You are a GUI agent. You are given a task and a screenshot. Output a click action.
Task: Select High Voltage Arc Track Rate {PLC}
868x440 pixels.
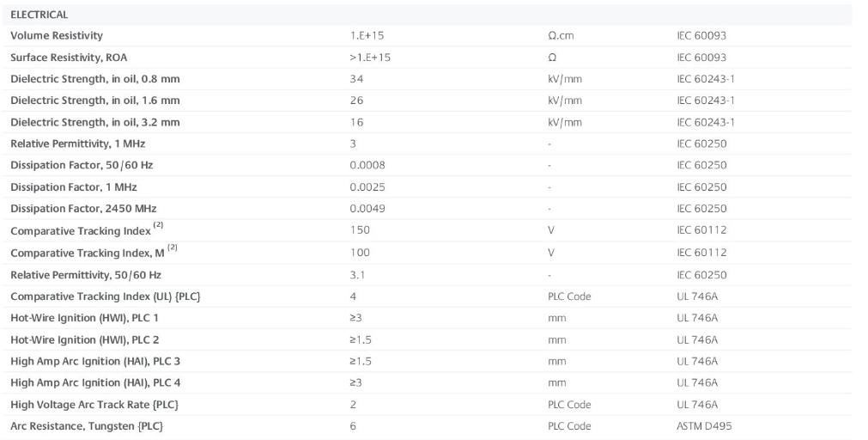coord(94,404)
